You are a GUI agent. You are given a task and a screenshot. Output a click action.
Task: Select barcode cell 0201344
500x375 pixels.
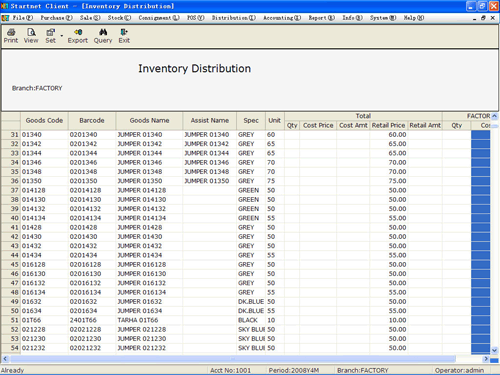click(92, 153)
